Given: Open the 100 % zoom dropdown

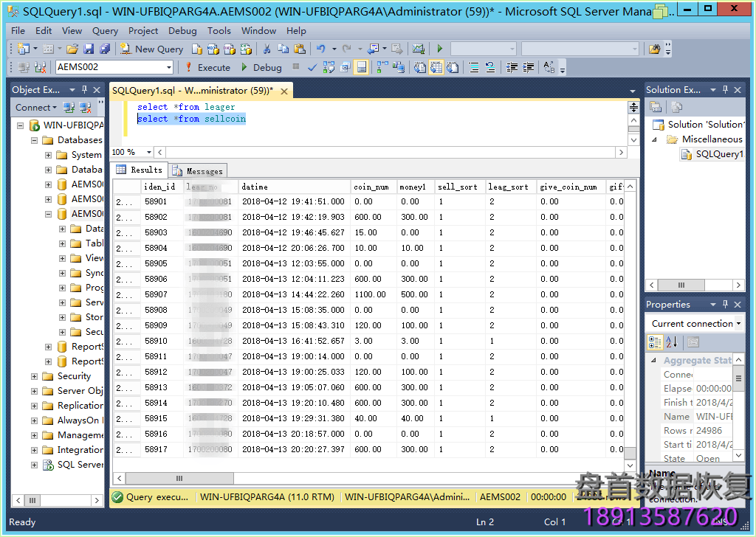Looking at the screenshot, I should coord(149,152).
